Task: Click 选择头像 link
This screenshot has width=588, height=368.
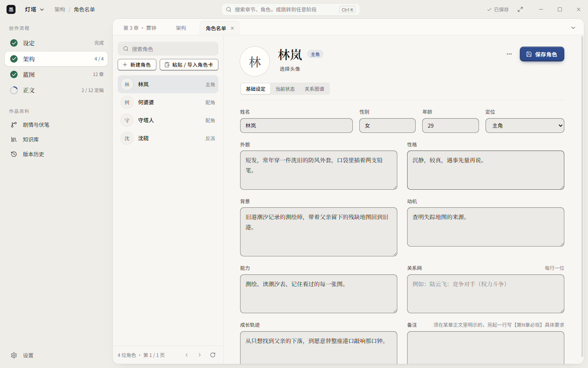Action: tap(290, 69)
